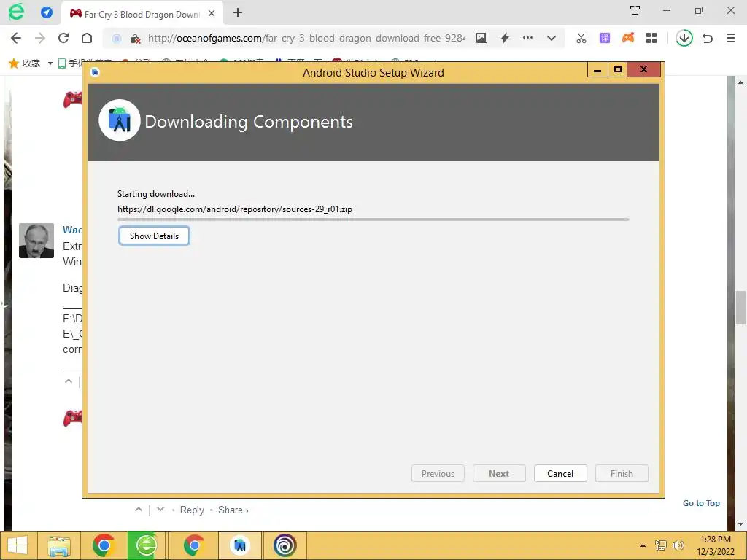Click the 360 browser logo

tap(16, 12)
